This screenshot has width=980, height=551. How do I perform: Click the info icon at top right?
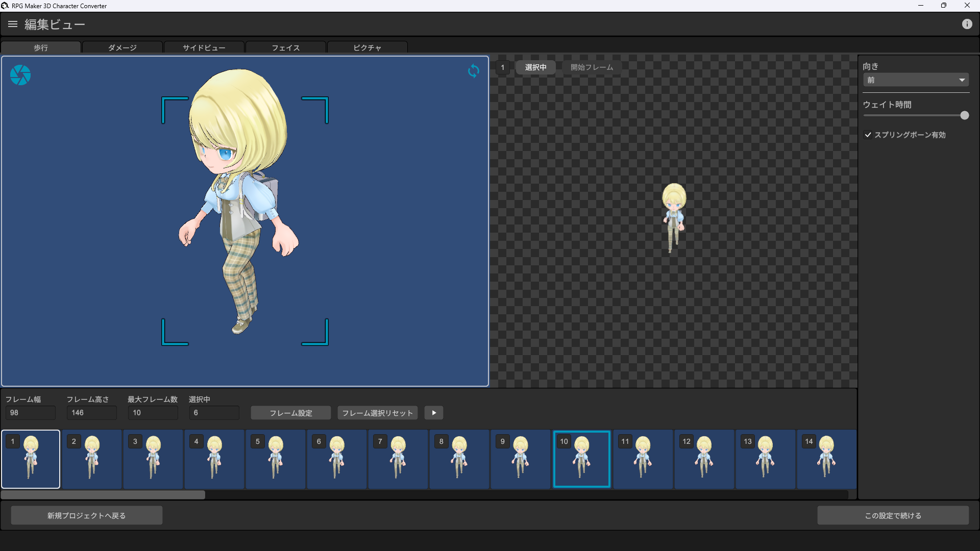click(967, 24)
